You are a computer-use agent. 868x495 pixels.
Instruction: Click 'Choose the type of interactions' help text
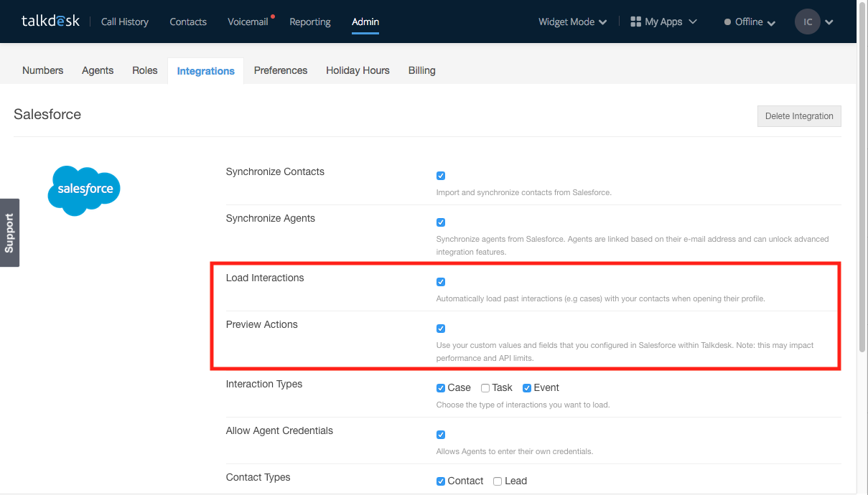tap(523, 405)
